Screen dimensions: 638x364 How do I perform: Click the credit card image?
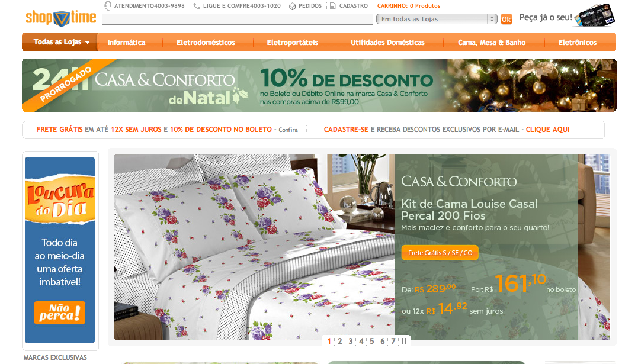click(596, 15)
